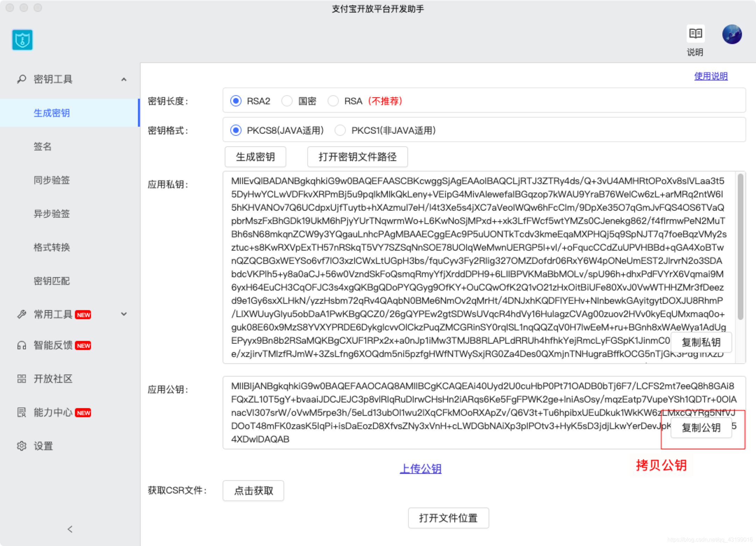
Task: Collapse the 密钥工具 section chevron
Action: click(124, 79)
